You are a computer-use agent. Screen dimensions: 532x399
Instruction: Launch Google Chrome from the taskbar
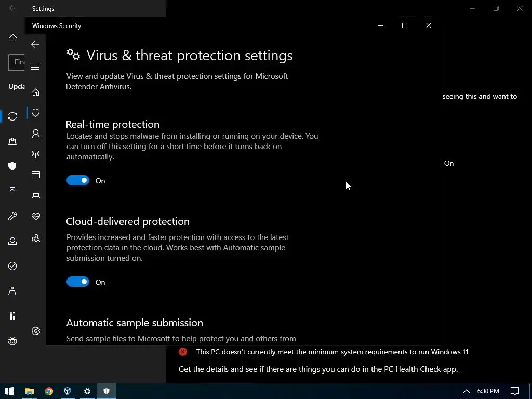49,391
